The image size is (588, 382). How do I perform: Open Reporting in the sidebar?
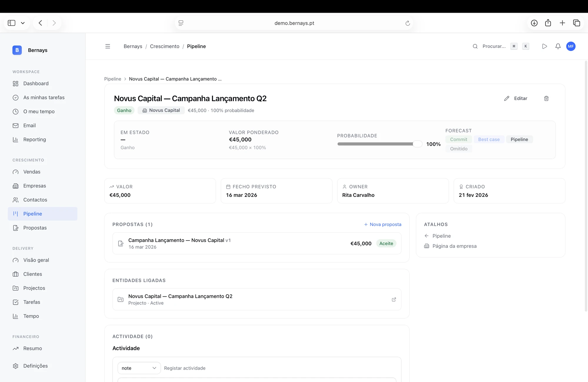tap(43, 139)
